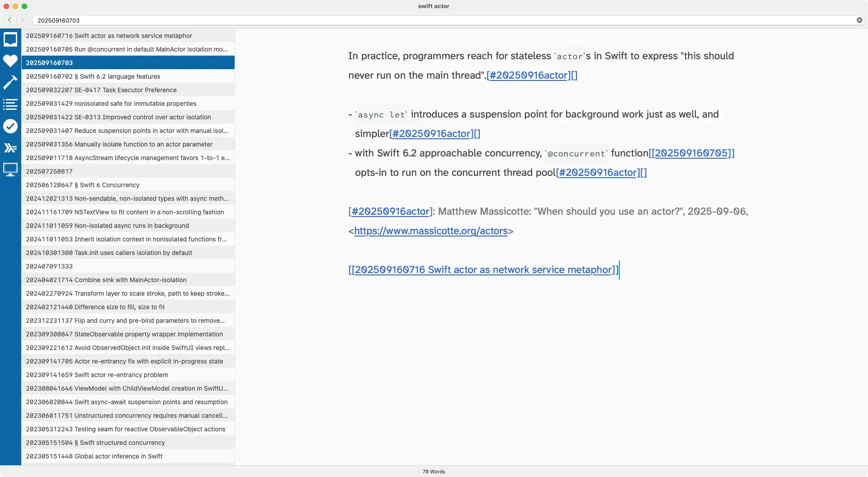Screen dimensions: 868x477
Task: Select the hammer tools saved search
Action: click(10, 82)
